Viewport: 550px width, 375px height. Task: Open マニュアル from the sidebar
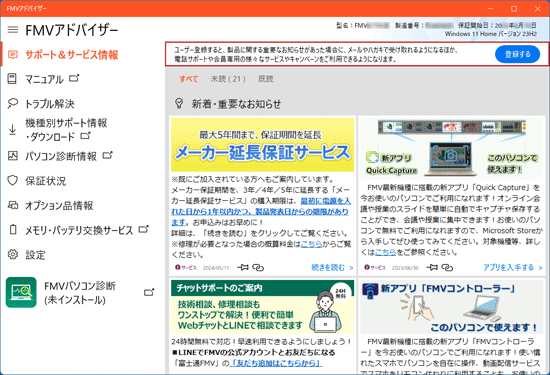44,79
